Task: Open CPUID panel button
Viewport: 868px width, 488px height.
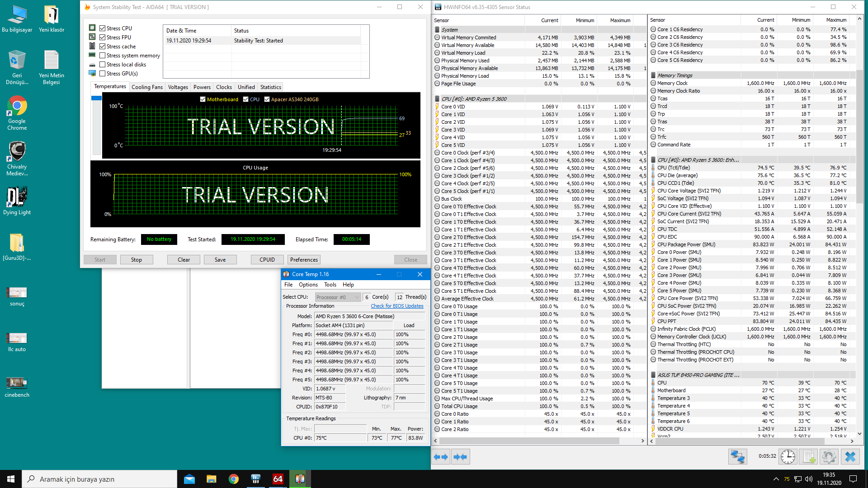Action: (267, 260)
